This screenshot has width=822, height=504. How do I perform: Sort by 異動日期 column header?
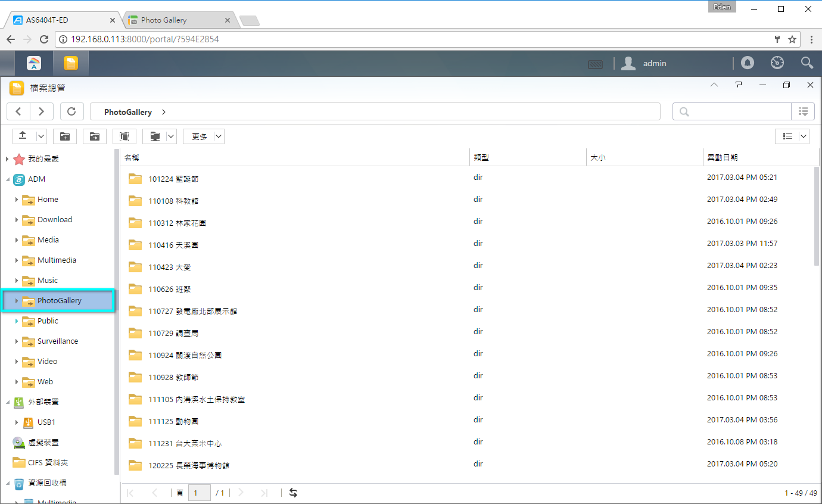coord(761,157)
